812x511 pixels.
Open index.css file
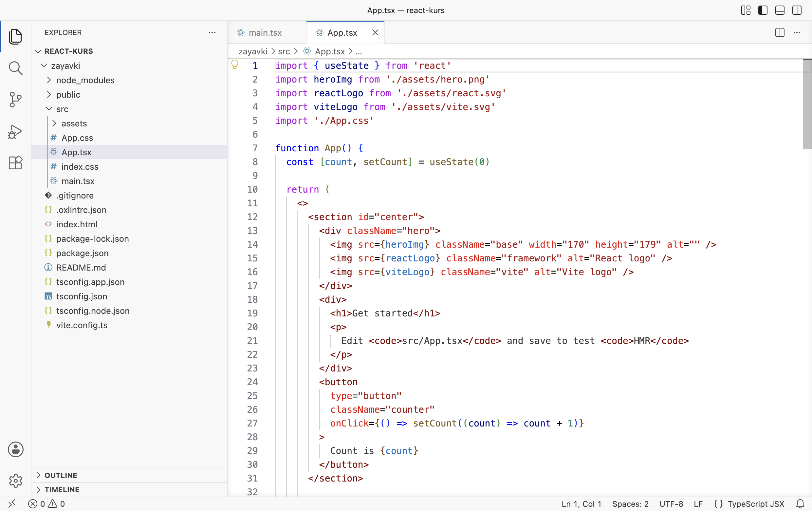pyautogui.click(x=129, y=167)
